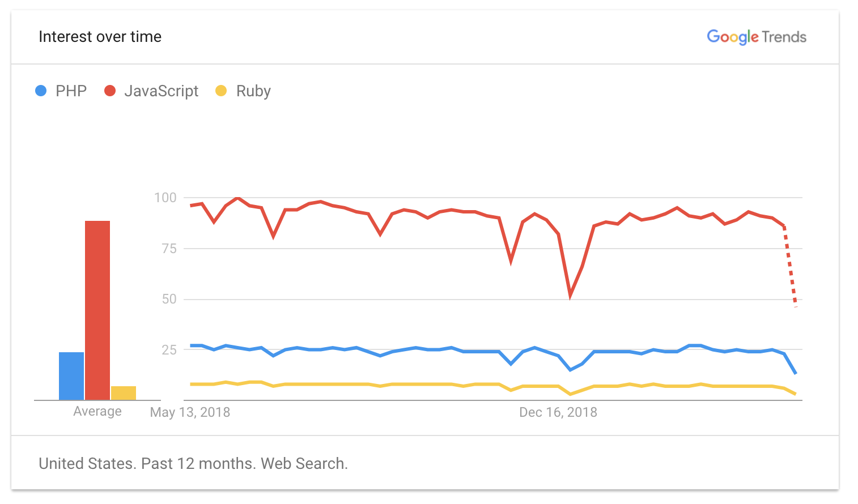Select the PHP legend label
Screen dimensions: 858x504
71,91
